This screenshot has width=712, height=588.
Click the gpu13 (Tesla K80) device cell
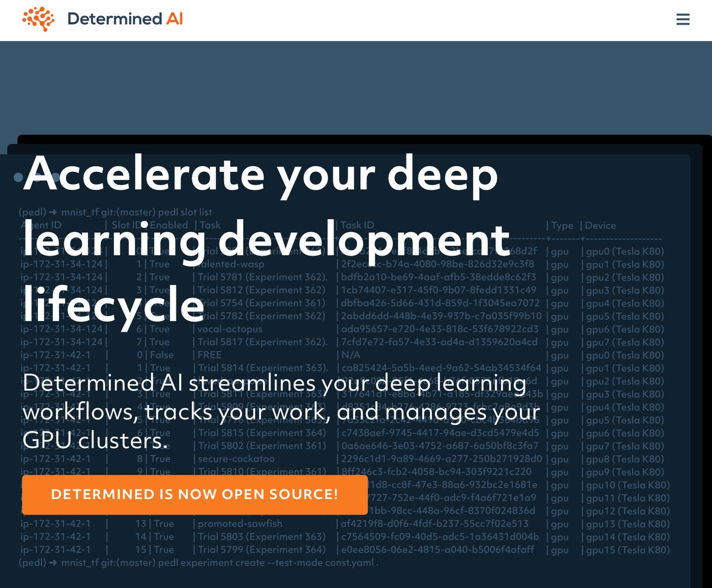[628, 523]
